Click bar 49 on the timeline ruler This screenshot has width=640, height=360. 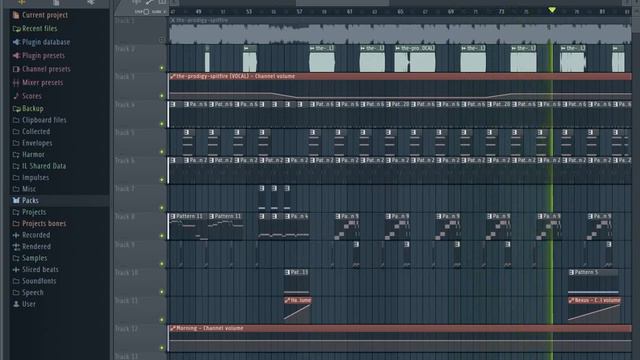199,12
